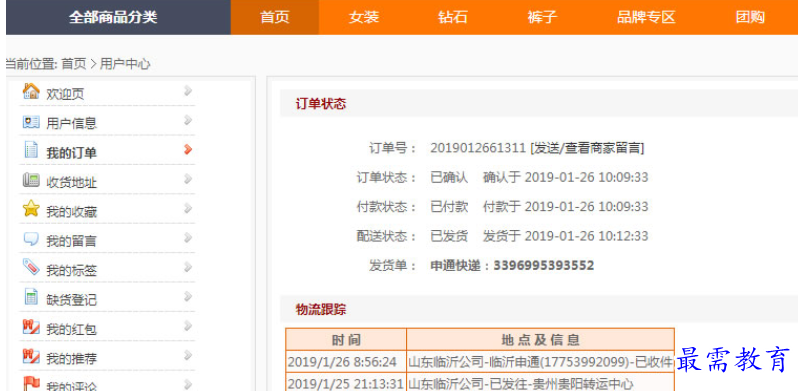Click the 地点及信息 column header
This screenshot has width=798, height=391.
pos(540,340)
